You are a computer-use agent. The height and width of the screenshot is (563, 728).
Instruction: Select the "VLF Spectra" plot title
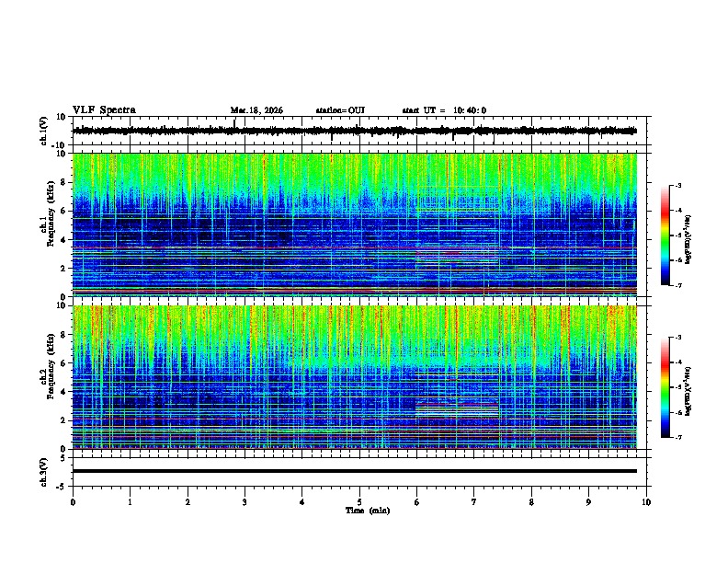(x=104, y=110)
